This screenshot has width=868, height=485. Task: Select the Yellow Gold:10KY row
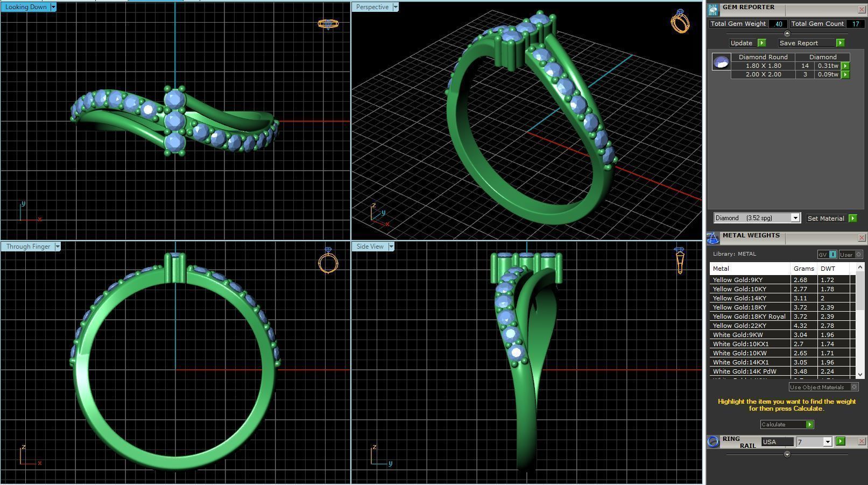tap(782, 289)
